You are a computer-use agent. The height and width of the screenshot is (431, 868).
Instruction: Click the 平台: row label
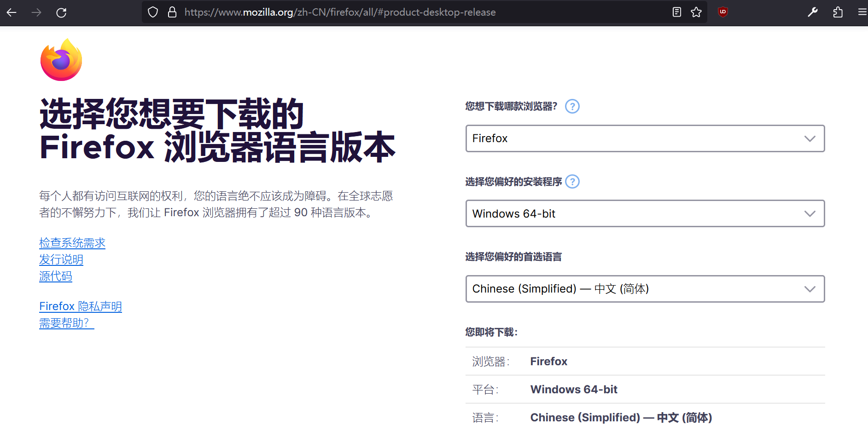click(x=485, y=390)
